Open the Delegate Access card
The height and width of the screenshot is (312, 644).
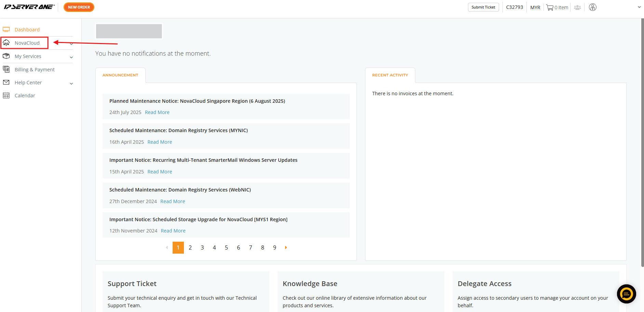click(536, 292)
